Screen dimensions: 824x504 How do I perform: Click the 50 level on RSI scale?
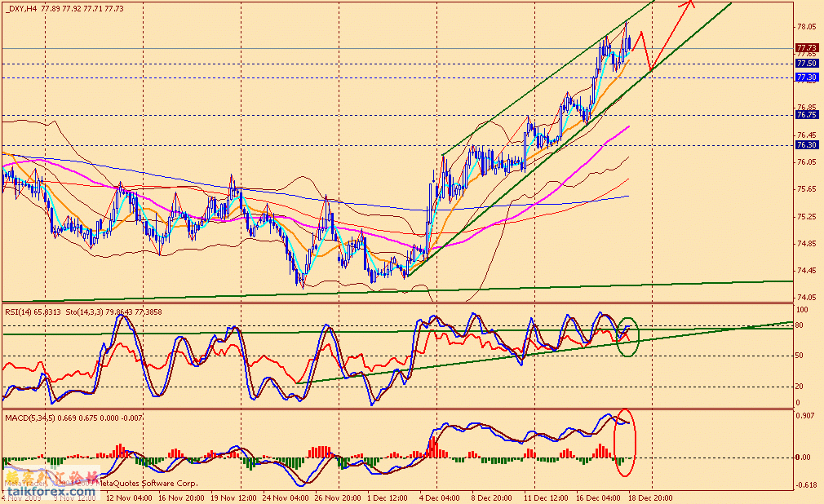point(800,356)
